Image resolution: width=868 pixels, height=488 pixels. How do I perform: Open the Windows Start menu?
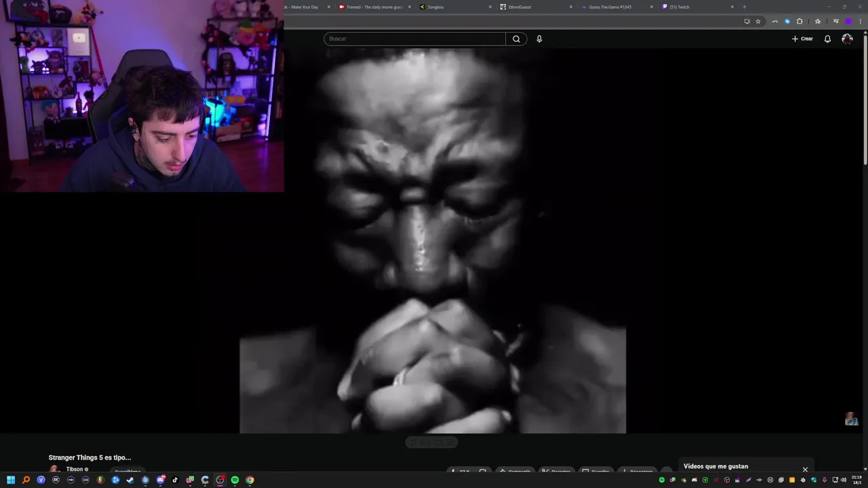pos(11,480)
